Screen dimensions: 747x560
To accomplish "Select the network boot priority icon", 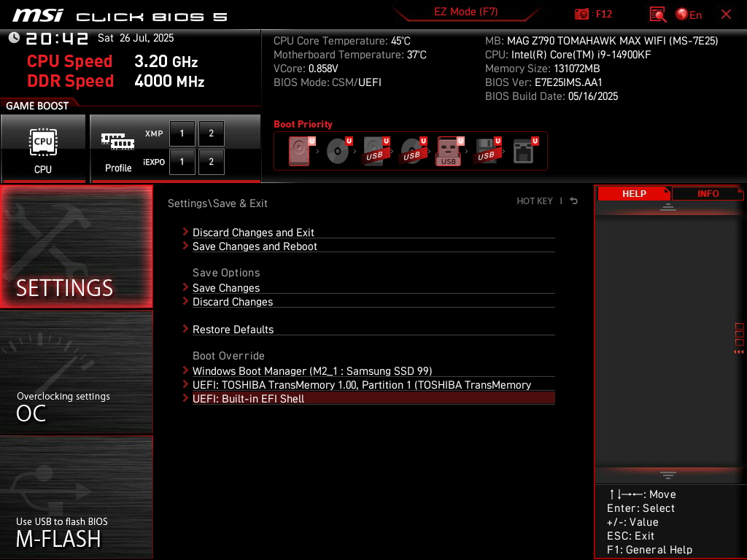I will (x=525, y=151).
